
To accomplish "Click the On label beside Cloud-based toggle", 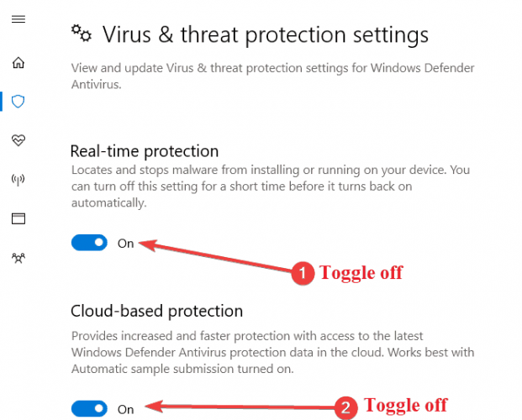I will click(125, 409).
